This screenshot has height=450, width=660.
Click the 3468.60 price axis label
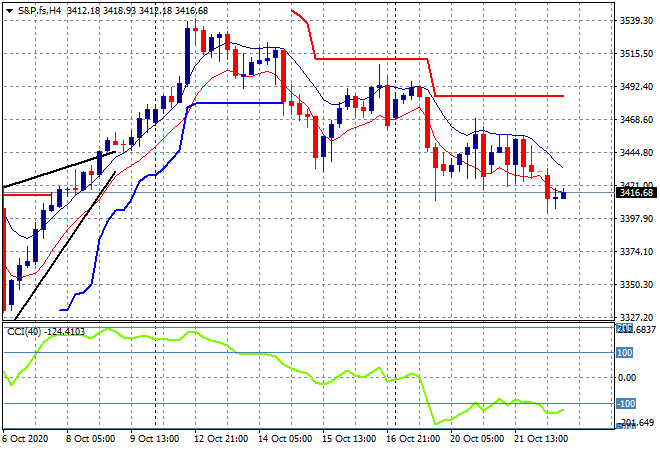click(636, 120)
